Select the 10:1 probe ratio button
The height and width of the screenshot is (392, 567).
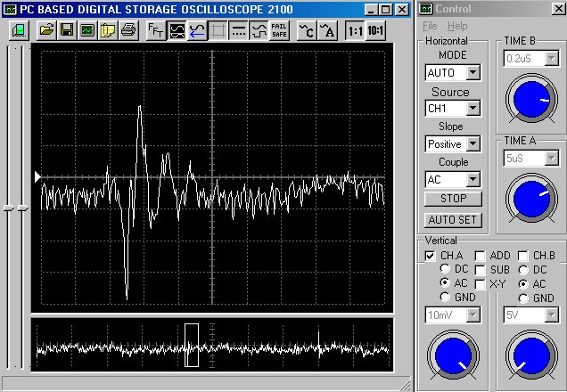tap(376, 29)
